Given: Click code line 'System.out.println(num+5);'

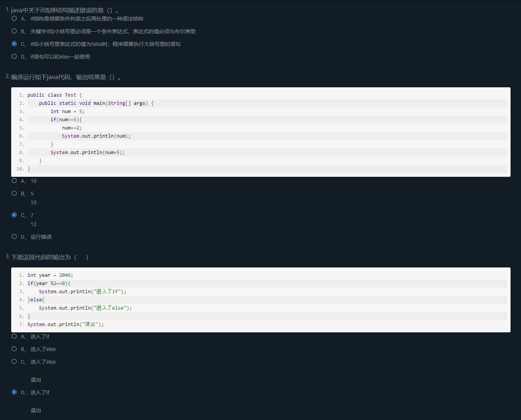Looking at the screenshot, I should (x=88, y=153).
